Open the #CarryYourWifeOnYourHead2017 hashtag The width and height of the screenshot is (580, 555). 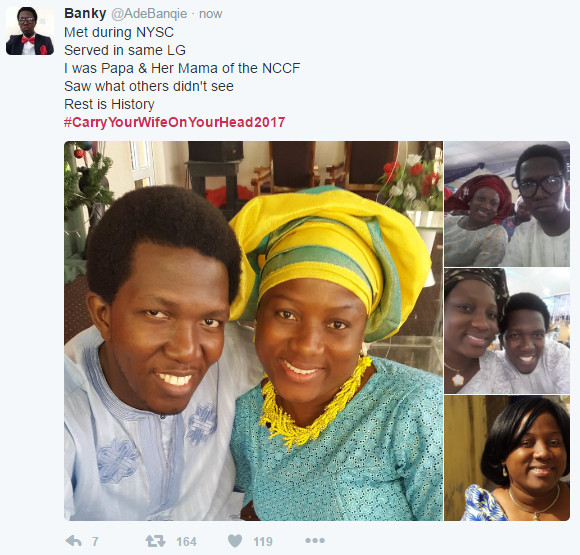pos(175,122)
